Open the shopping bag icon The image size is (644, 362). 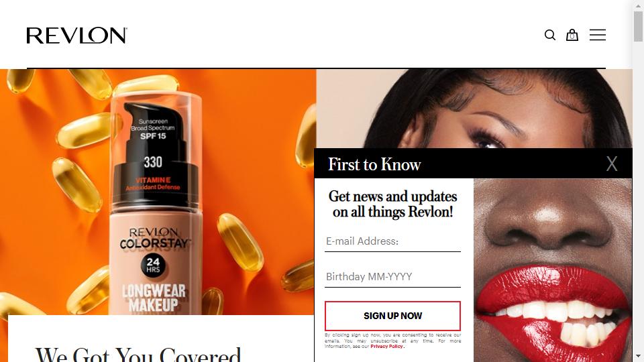tap(572, 35)
